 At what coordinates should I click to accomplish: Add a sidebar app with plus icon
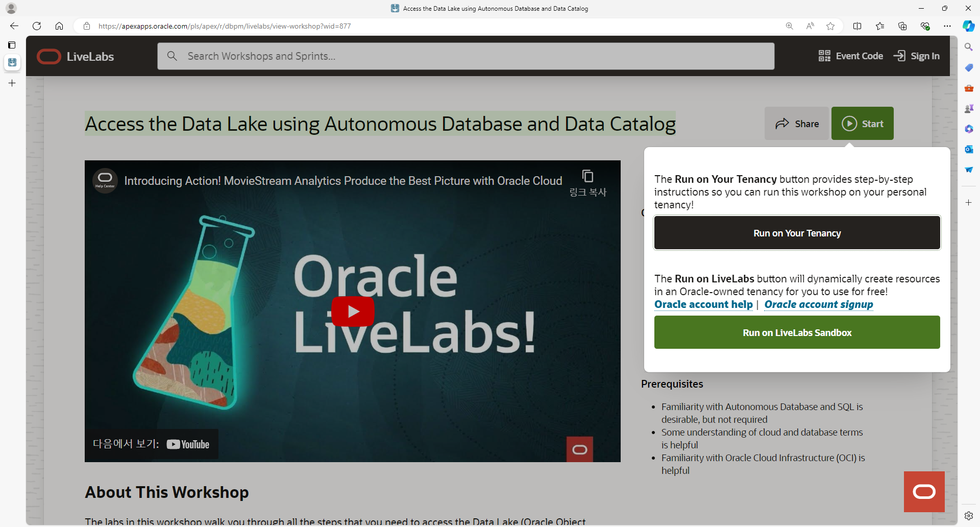[x=969, y=203]
